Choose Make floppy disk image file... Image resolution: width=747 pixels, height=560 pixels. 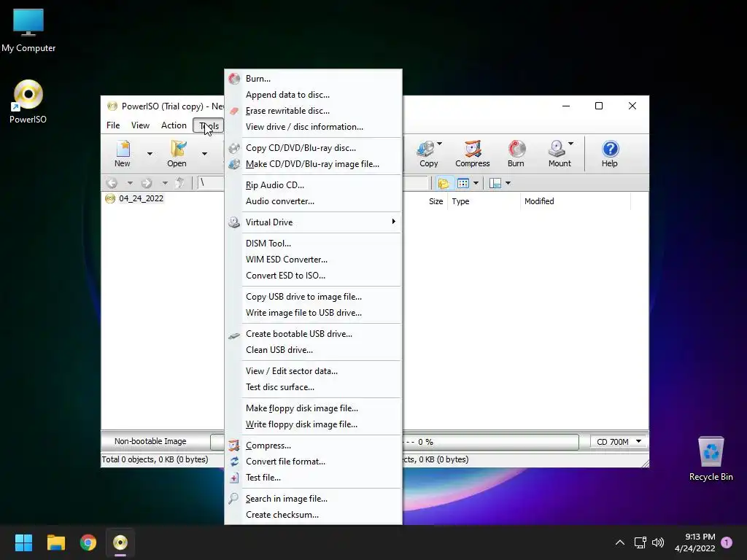click(313, 408)
